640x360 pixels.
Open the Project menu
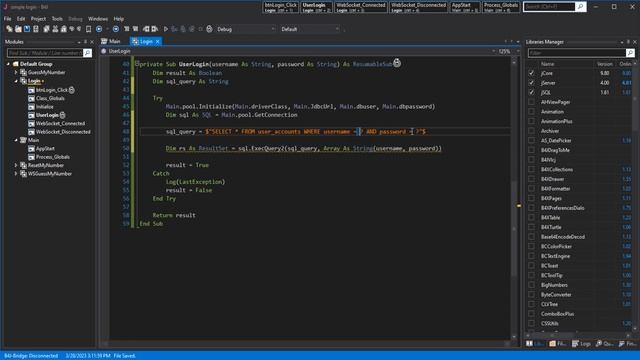(x=38, y=19)
